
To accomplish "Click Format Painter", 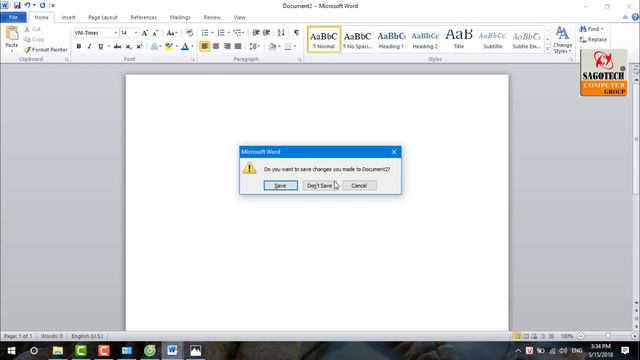I will 46,50.
